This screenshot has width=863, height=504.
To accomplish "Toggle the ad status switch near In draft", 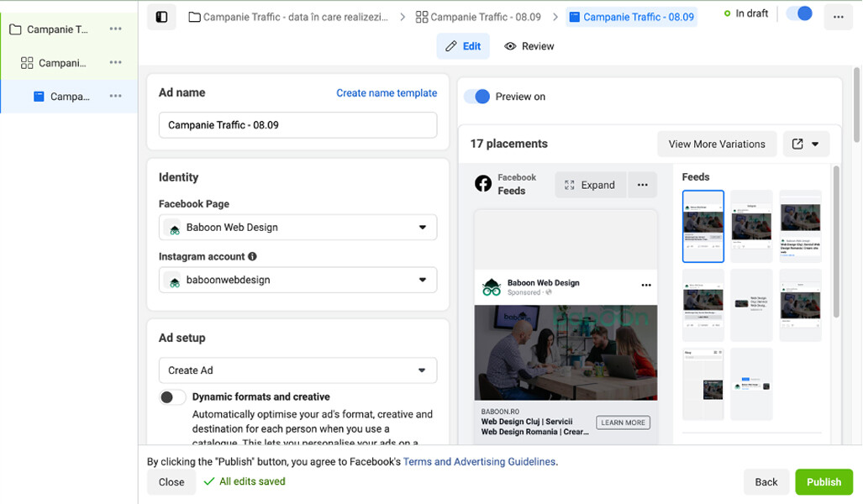I will 799,14.
